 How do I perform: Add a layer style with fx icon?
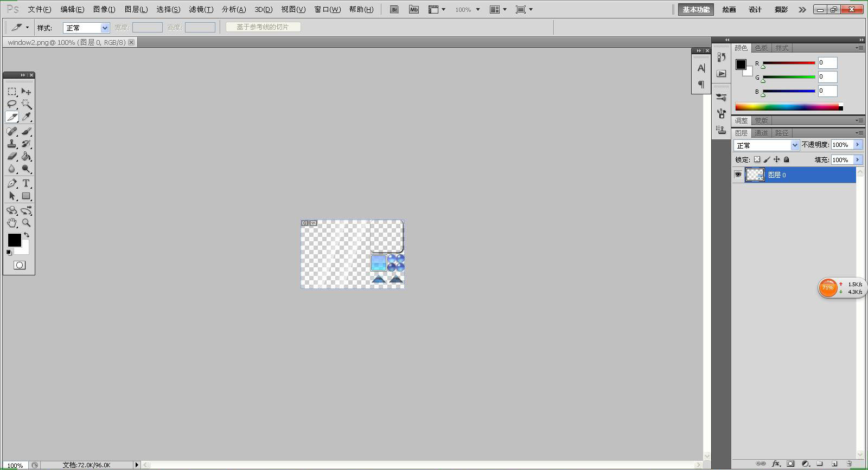776,463
